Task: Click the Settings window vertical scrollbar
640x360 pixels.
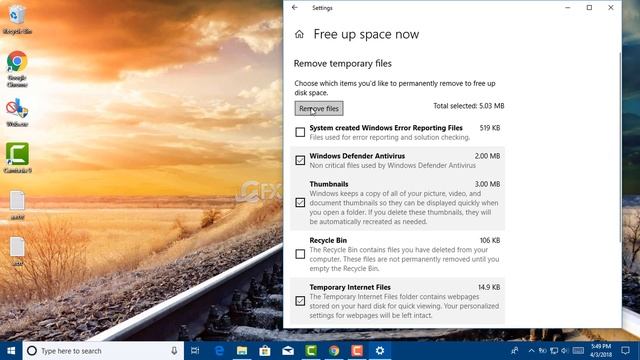Action: pyautogui.click(x=620, y=147)
